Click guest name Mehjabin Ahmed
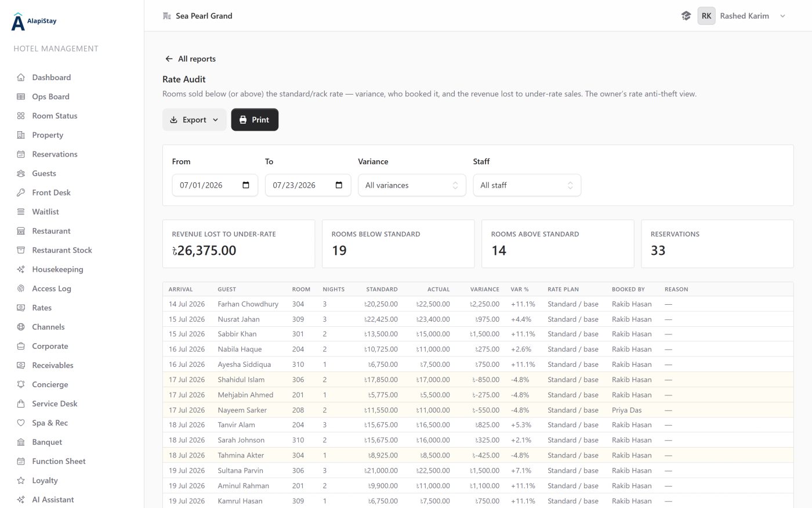The width and height of the screenshot is (812, 508). click(245, 395)
